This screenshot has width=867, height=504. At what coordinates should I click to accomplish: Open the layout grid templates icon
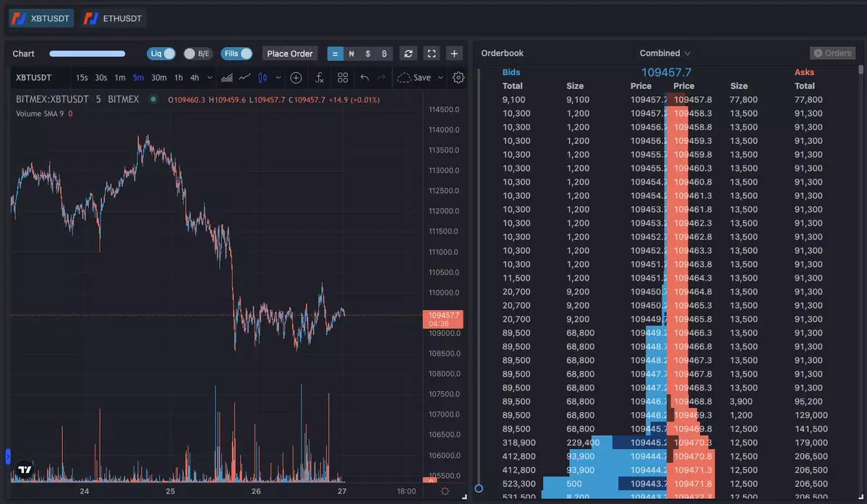point(343,77)
